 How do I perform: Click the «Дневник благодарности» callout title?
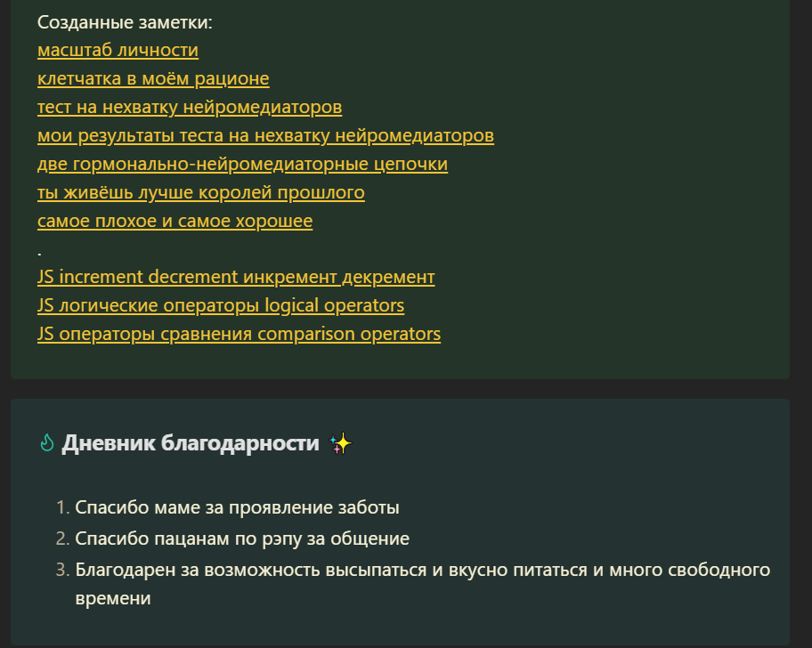191,443
